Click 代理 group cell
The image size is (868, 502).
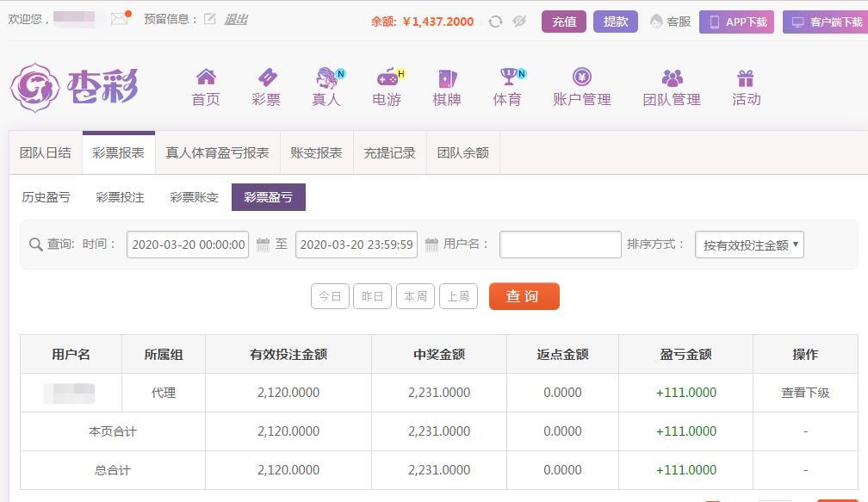pos(164,393)
